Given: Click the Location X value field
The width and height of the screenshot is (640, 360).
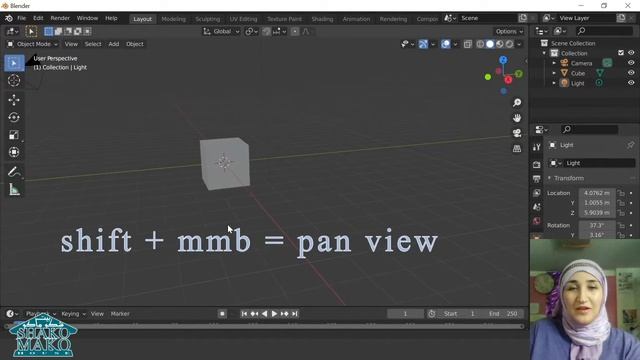Looking at the screenshot, I should 596,193.
